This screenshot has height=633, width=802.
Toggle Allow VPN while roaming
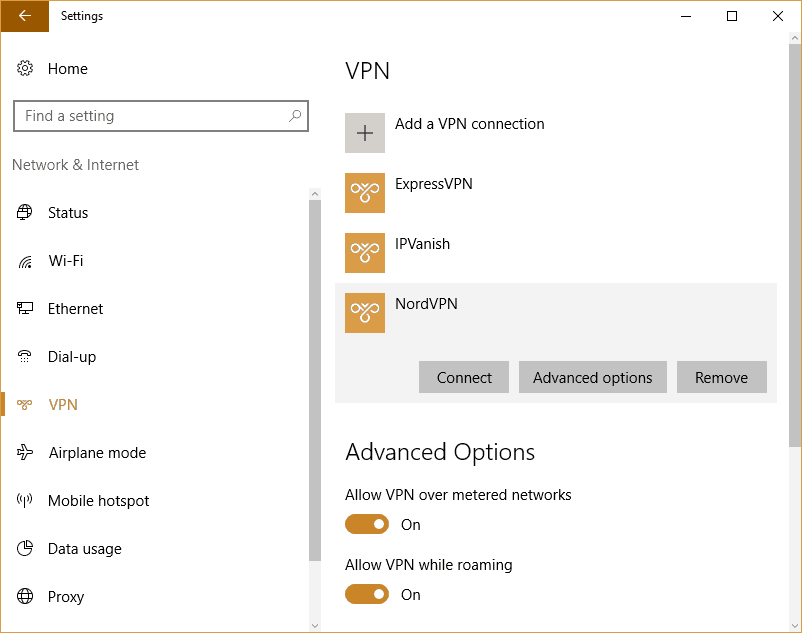point(367,594)
